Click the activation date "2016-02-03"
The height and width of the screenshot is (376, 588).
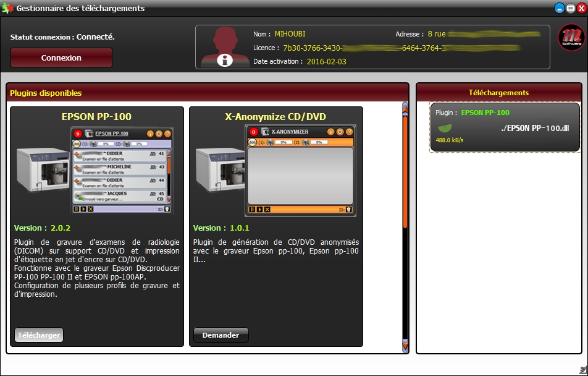point(326,62)
